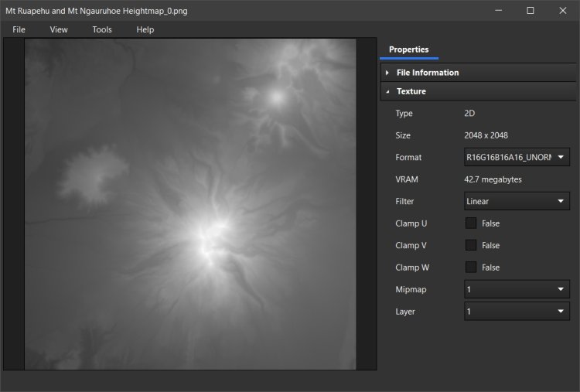580x392 pixels.
Task: Enable the Clamp U checkbox
Action: pos(470,223)
